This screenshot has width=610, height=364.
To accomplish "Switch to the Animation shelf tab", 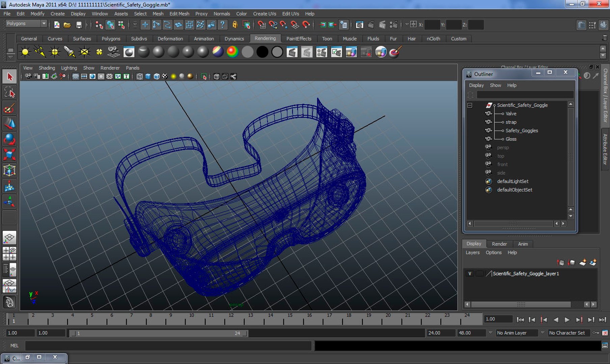I will tap(204, 39).
